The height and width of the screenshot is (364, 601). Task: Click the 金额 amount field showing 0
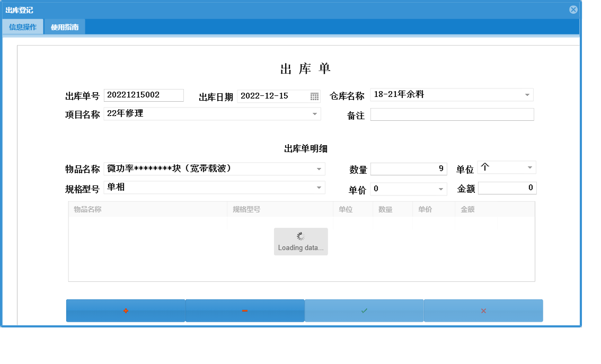(507, 188)
